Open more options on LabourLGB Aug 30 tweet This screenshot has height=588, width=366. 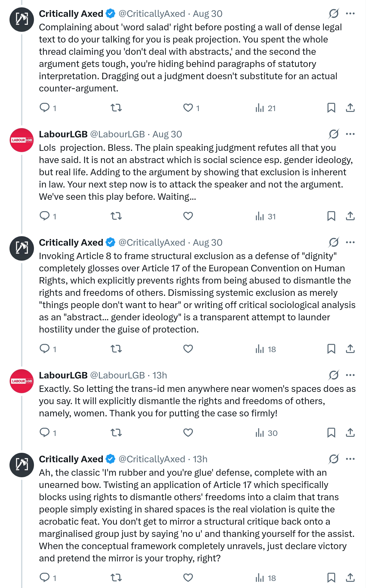(350, 134)
